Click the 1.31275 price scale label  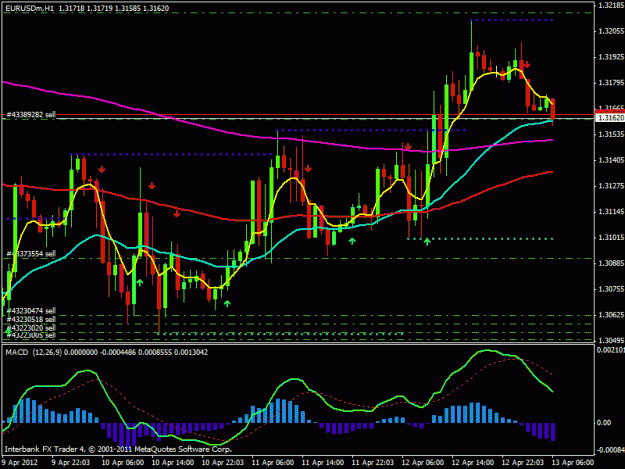pos(611,186)
